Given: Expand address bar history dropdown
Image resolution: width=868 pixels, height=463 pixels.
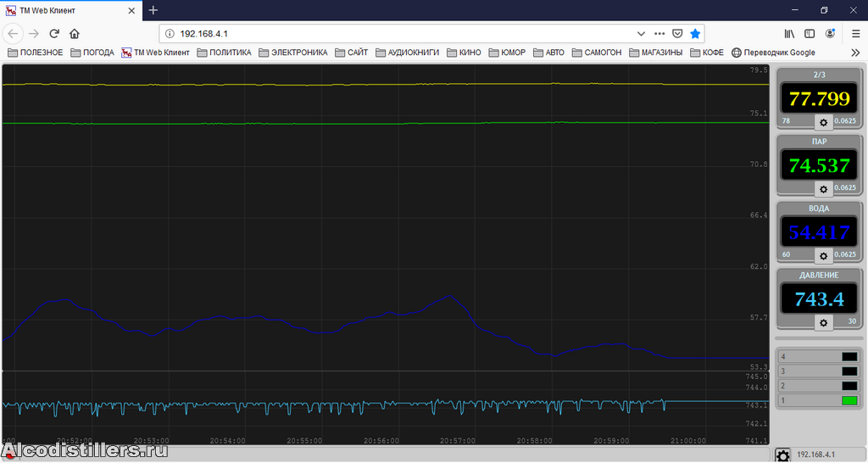Looking at the screenshot, I should click(641, 34).
